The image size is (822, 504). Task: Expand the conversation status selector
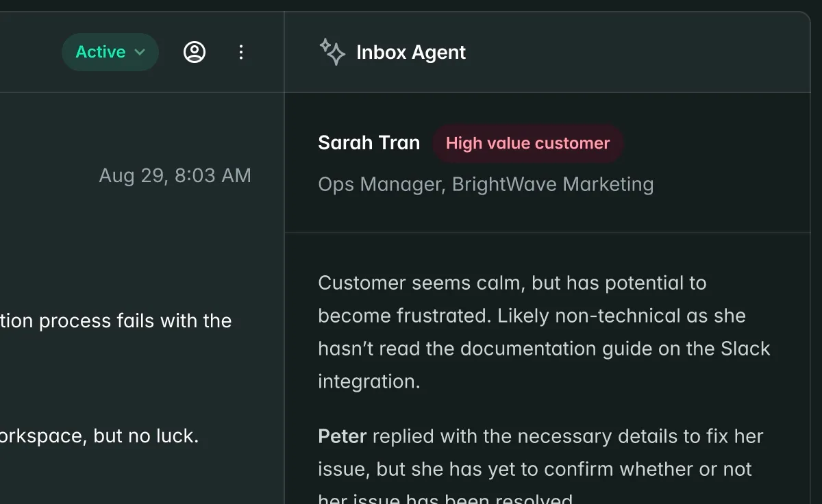110,51
